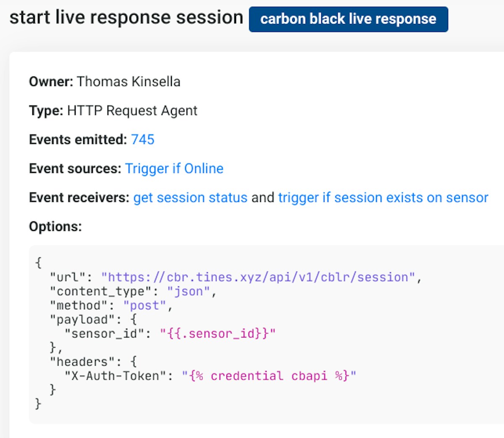Viewport: 504px width, 438px height.
Task: Click the "payload" key in options
Action: pyautogui.click(x=82, y=320)
